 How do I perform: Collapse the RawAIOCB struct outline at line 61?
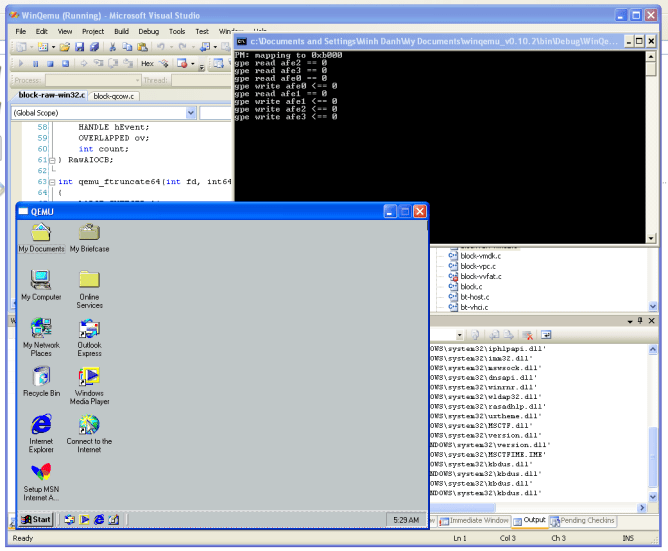click(x=52, y=161)
